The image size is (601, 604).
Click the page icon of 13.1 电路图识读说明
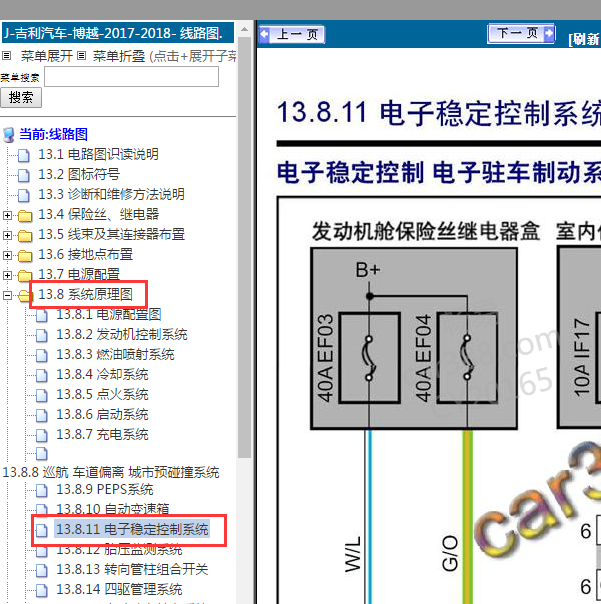[24, 155]
